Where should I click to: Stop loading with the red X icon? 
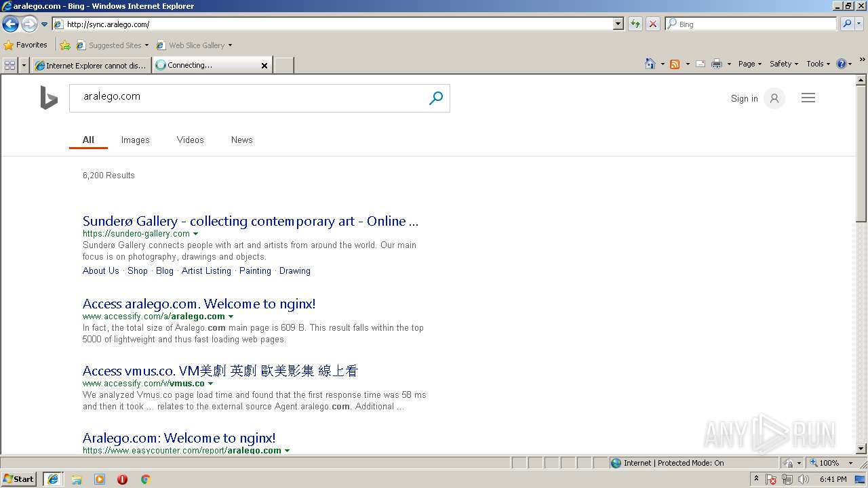tap(652, 24)
